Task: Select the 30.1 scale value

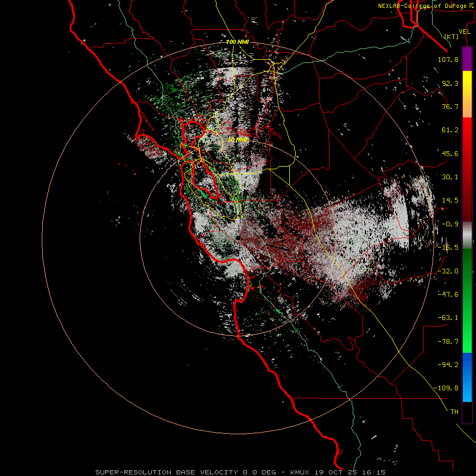Action: tap(450, 177)
